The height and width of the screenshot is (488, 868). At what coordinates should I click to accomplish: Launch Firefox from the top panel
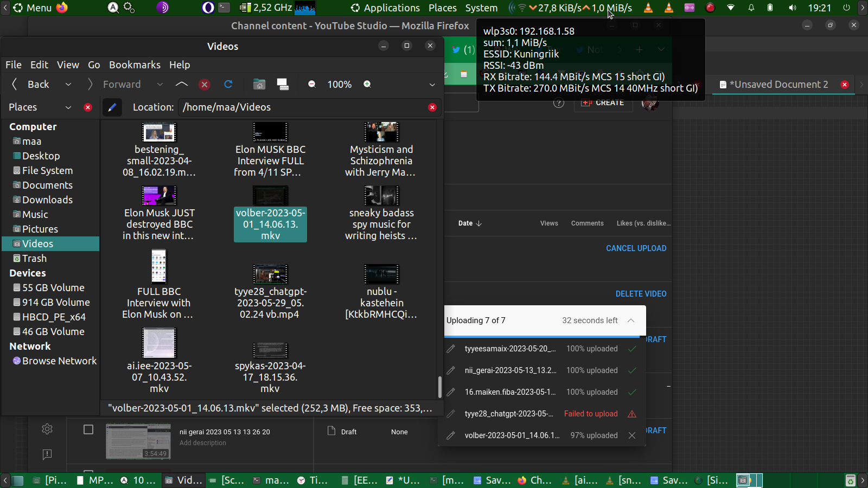62,8
